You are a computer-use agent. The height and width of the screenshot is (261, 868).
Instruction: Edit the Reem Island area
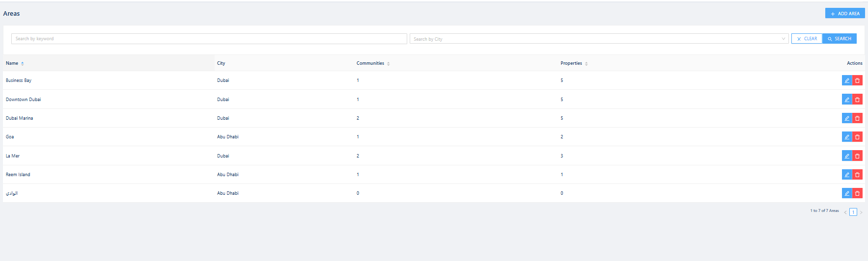[847, 175]
